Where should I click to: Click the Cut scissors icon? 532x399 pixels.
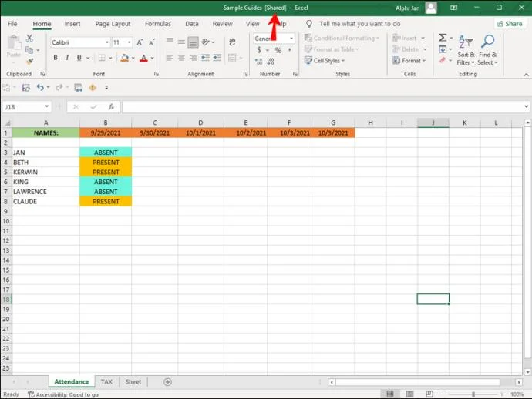29,38
